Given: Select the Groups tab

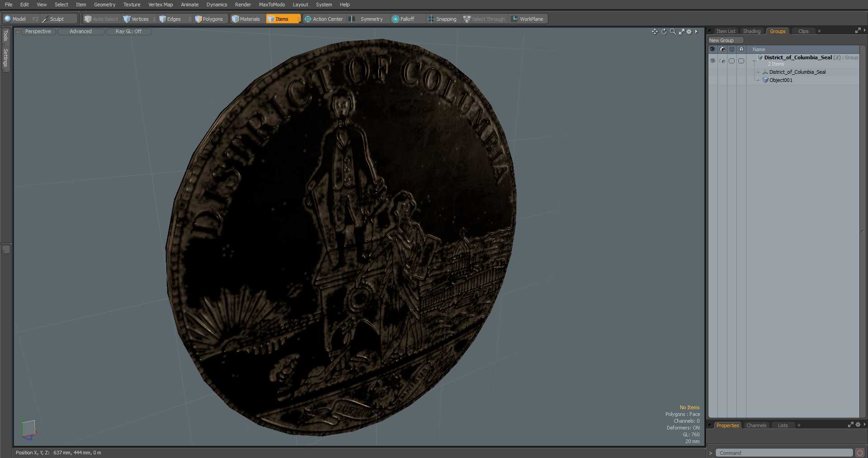Looking at the screenshot, I should 778,31.
